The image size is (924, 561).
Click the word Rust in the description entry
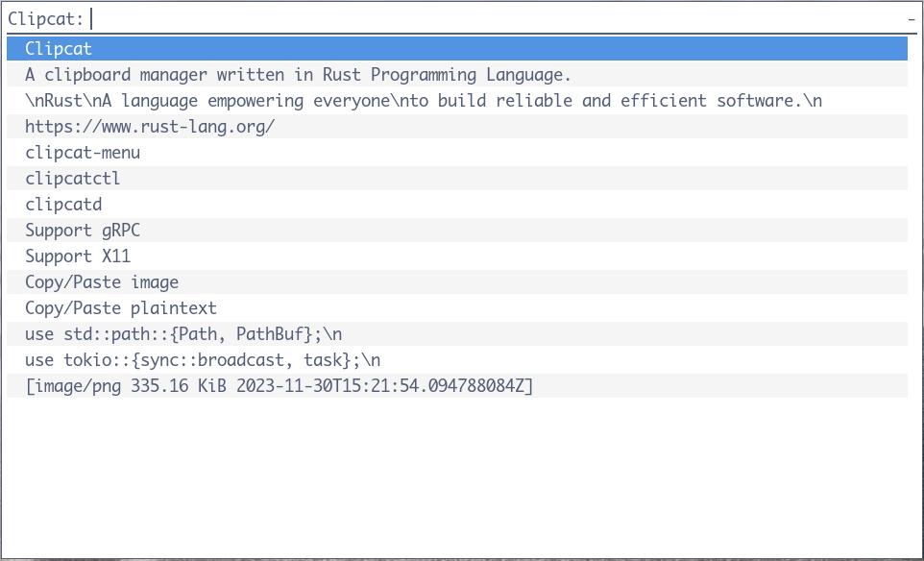[342, 75]
